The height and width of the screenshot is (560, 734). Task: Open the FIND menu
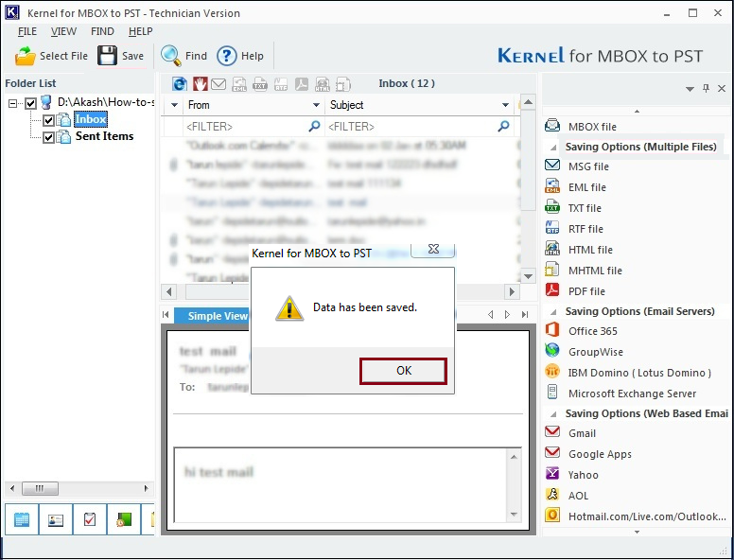[x=102, y=31]
